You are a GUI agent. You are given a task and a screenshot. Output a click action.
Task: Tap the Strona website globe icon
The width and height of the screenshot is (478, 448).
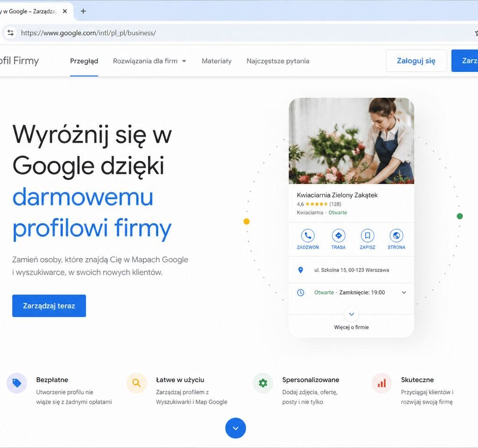[396, 236]
